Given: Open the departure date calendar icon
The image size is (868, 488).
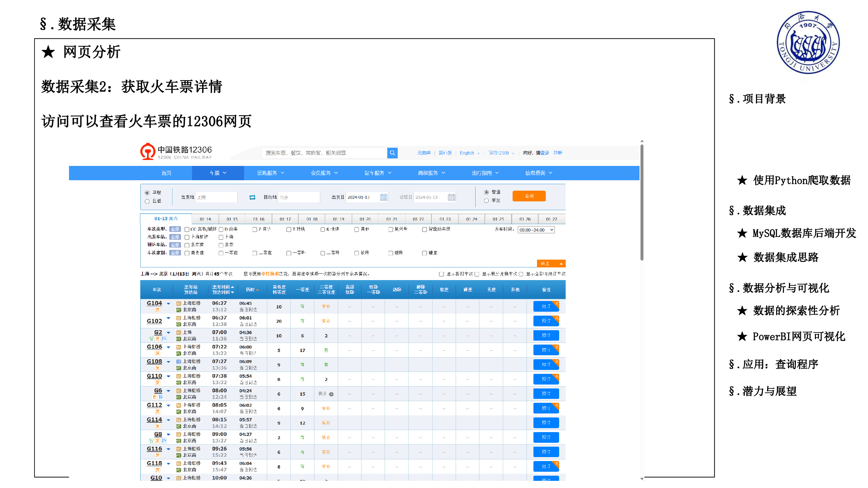Looking at the screenshot, I should pos(383,197).
